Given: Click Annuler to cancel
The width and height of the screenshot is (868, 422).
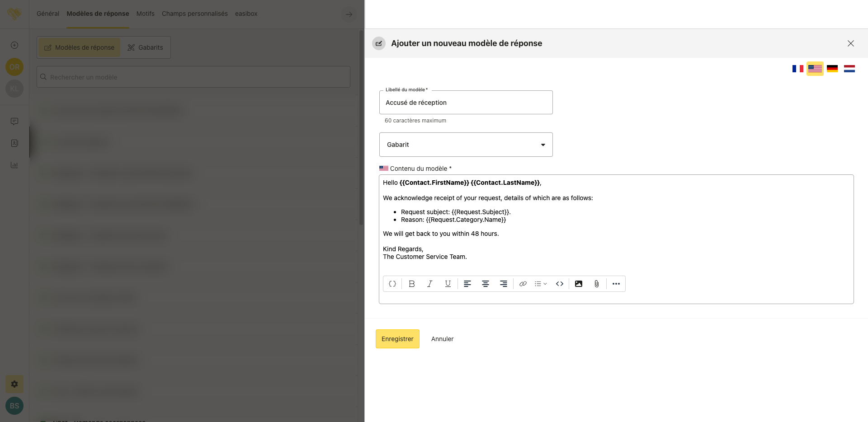Looking at the screenshot, I should tap(442, 339).
